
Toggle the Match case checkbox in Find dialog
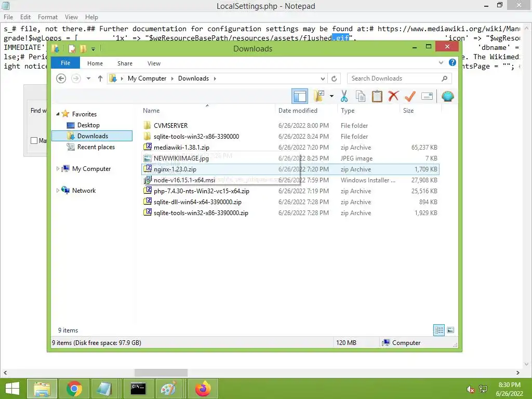(x=34, y=140)
